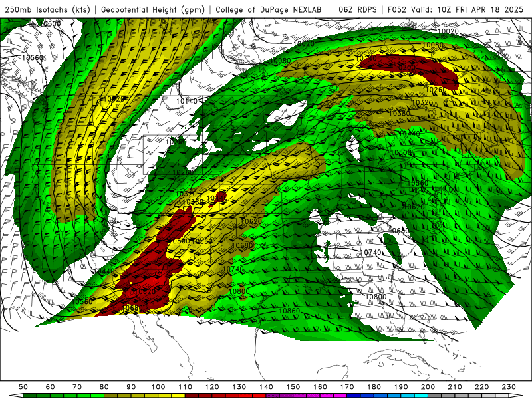Screen dimensions: 532x399
Task: Click the 100 value on the legend
Action: [x=158, y=387]
